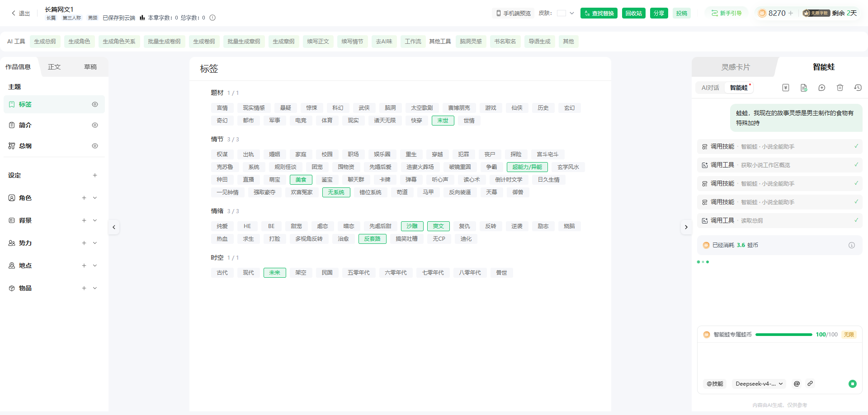Click the document edit icon in 智能蛙 panel
868x415 pixels.
pyautogui.click(x=804, y=88)
